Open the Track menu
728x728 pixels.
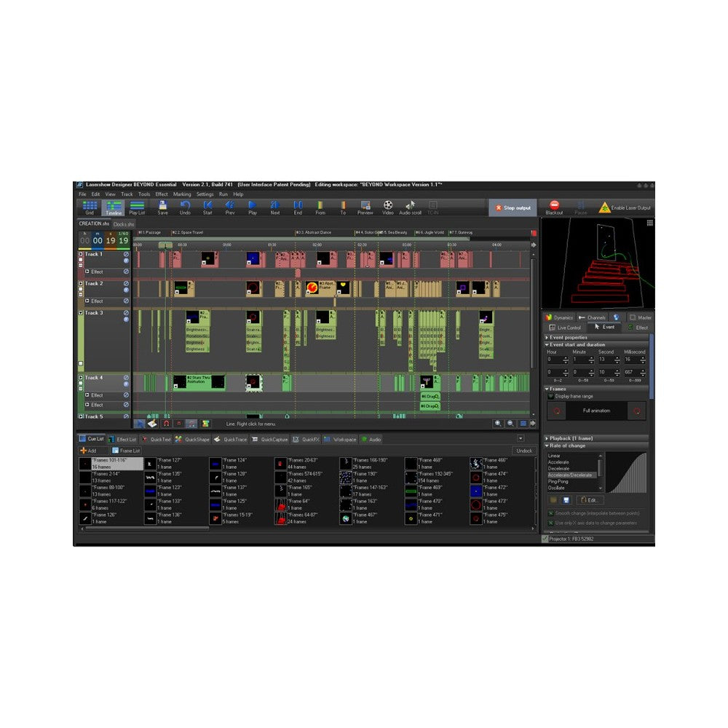point(127,194)
